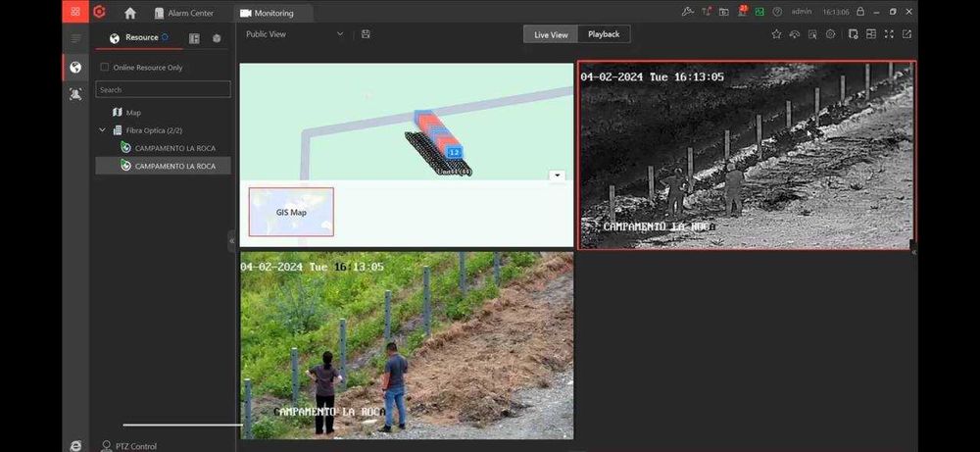Open the Public View dropdown
The width and height of the screenshot is (980, 452).
pos(294,34)
